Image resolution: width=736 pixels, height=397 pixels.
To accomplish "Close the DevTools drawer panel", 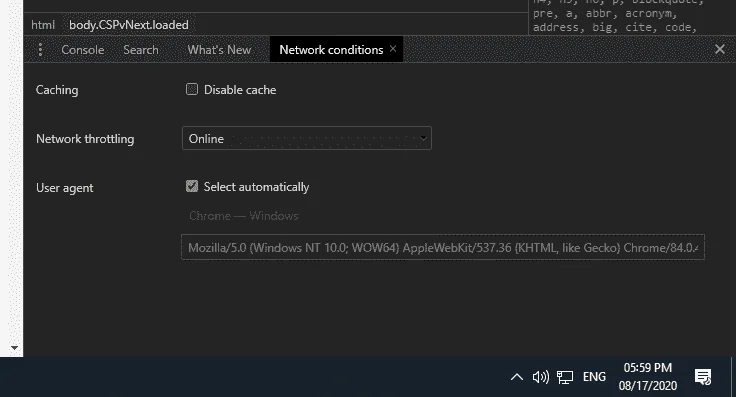I will click(720, 49).
